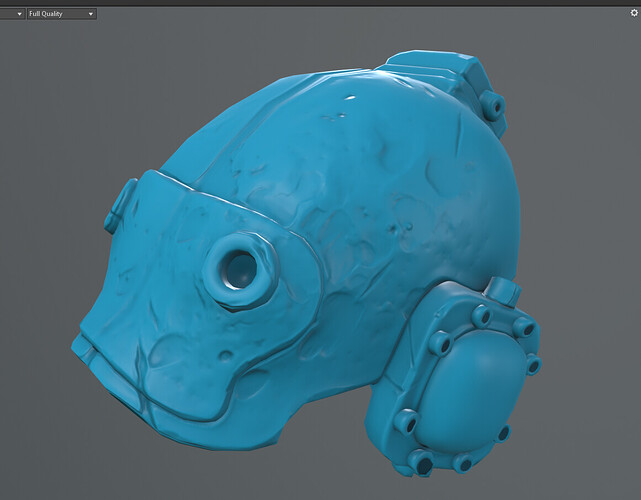Click the bottom-most bolt of the ear cover
Screen dimensions: 641x500
423,463
